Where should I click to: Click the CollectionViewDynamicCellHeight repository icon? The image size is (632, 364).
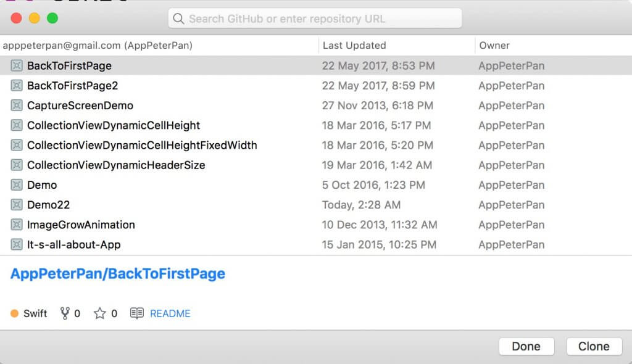pos(17,125)
